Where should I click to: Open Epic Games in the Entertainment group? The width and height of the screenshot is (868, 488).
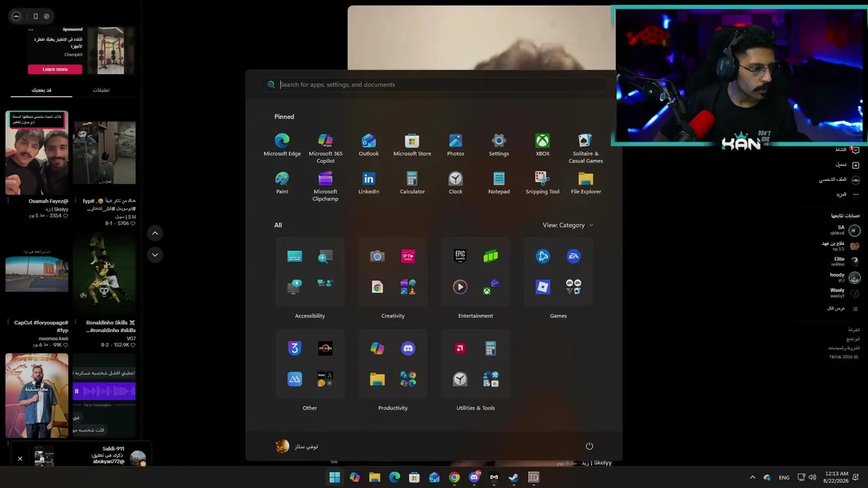pos(460,256)
